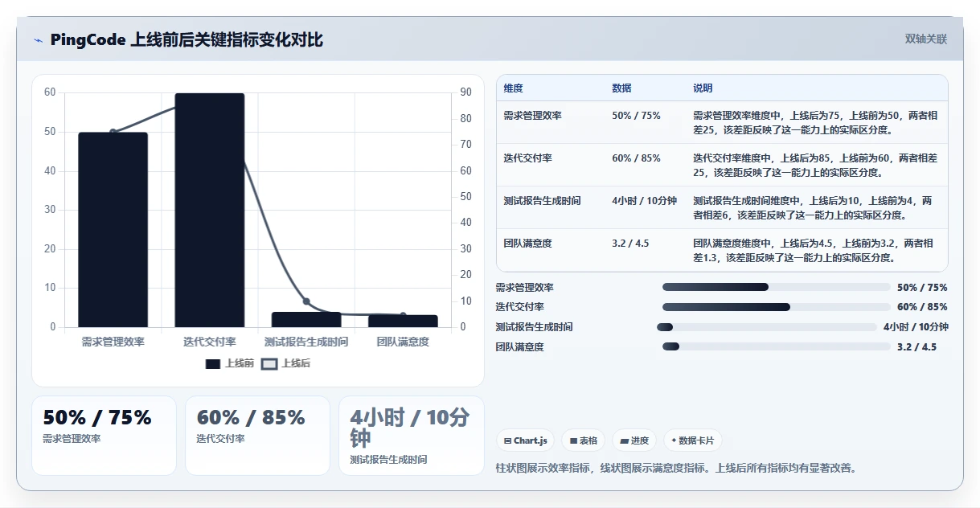Screen dimensions: 980x508
Task: Click x-axis label 迭代交付率
Action: coord(210,342)
